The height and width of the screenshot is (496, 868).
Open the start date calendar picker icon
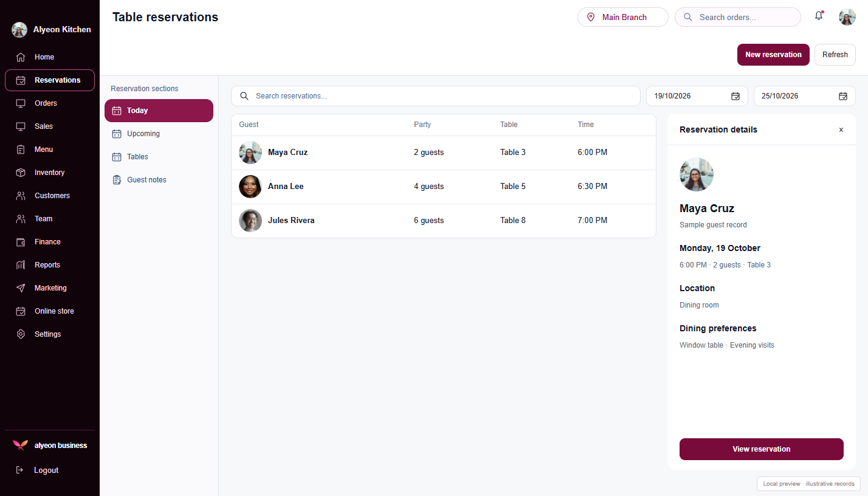point(735,96)
